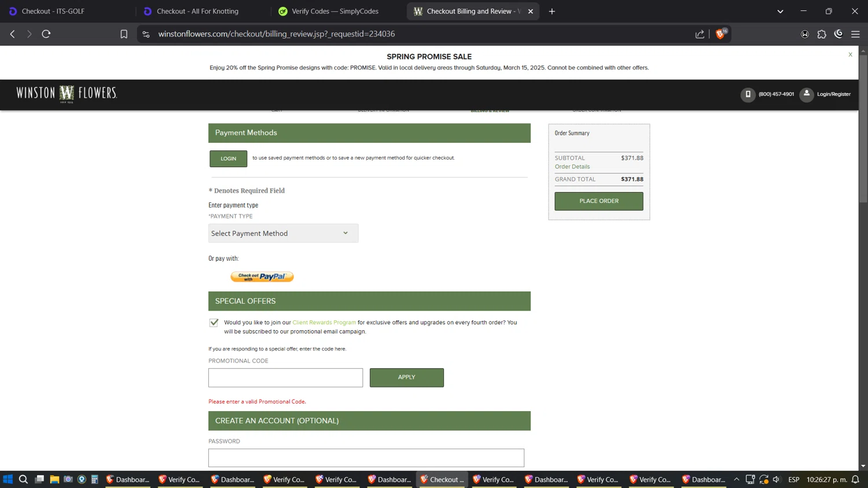Show hidden system tray icons
Screen dimensions: 868x488
(737, 479)
